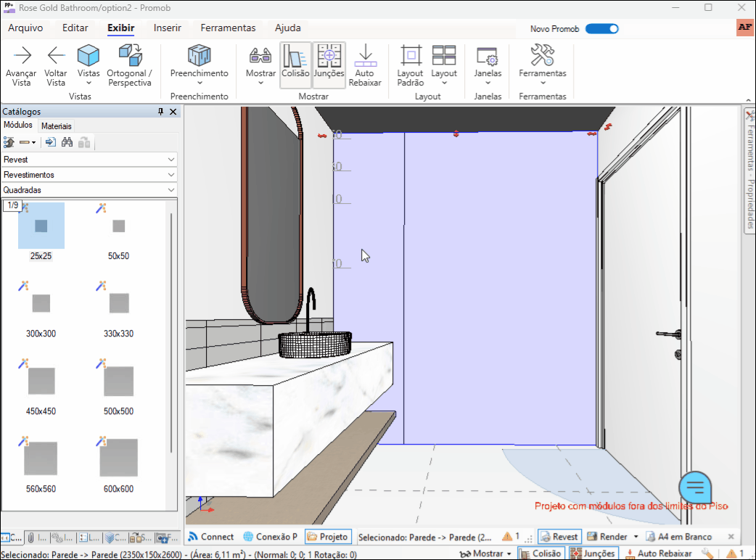Screen dimensions: 756x560
Task: Open the Connect button
Action: click(210, 536)
